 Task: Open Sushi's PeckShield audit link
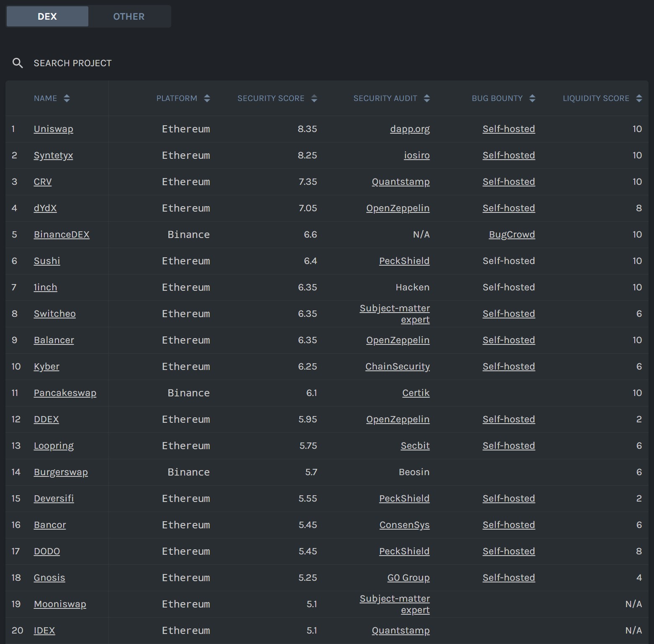pos(404,261)
